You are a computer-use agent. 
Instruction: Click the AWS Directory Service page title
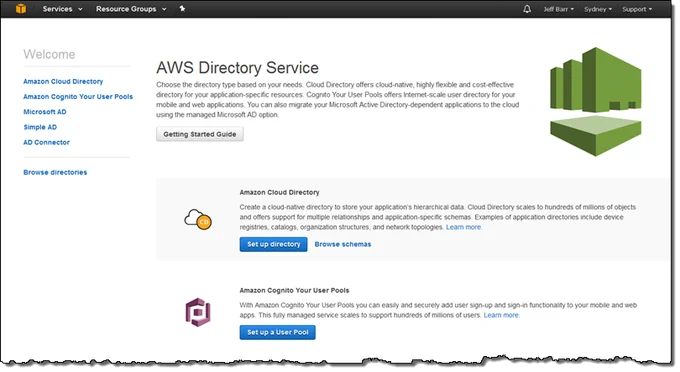pyautogui.click(x=237, y=68)
